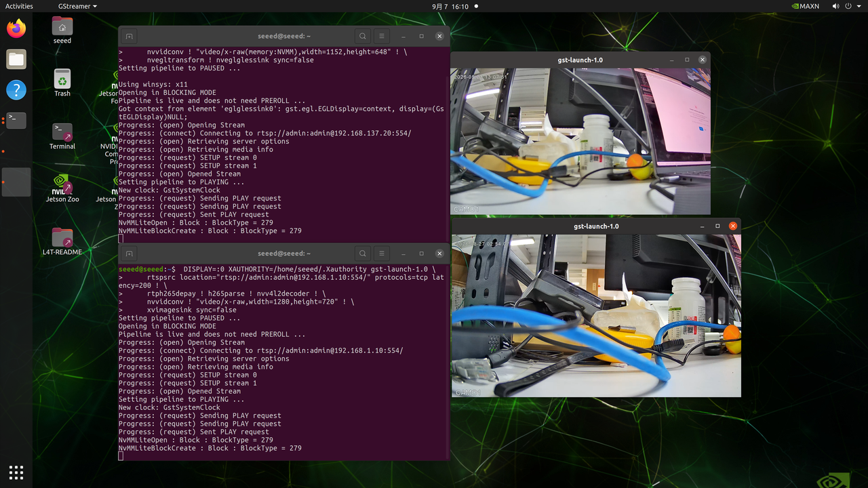Open the seeed home folder icon
This screenshot has height=488, width=868.
pos(62,30)
